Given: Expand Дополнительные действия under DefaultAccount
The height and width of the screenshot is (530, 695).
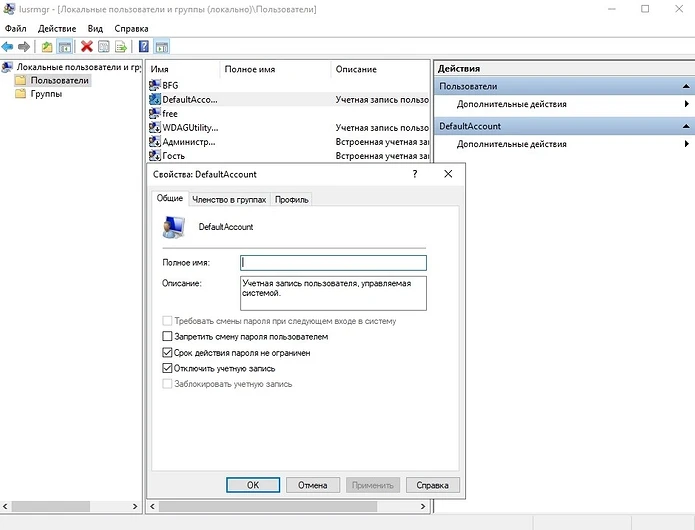Looking at the screenshot, I should pyautogui.click(x=511, y=145).
